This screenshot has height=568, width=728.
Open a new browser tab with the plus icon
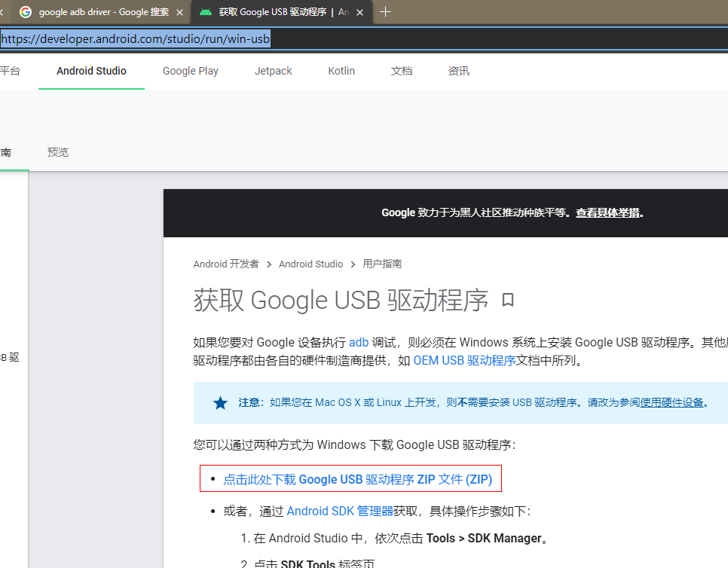click(x=386, y=12)
